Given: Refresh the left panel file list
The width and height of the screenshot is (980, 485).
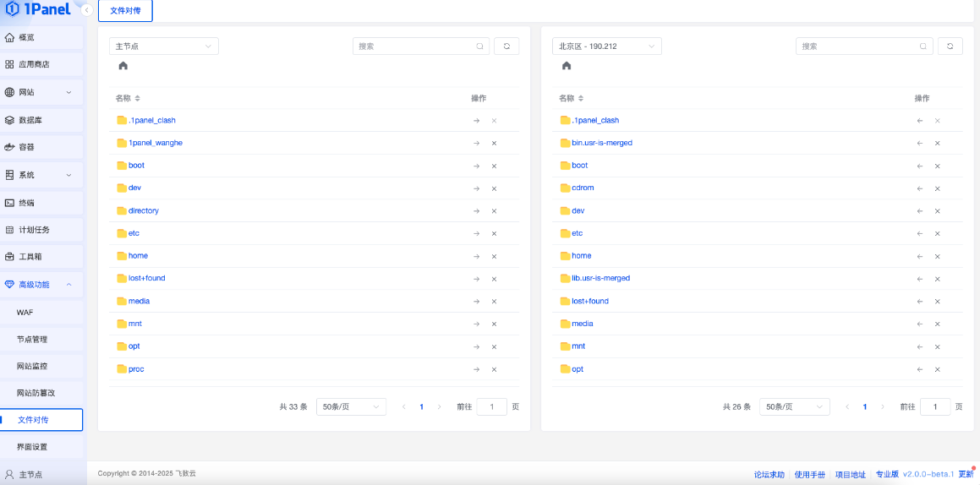Looking at the screenshot, I should pyautogui.click(x=506, y=46).
